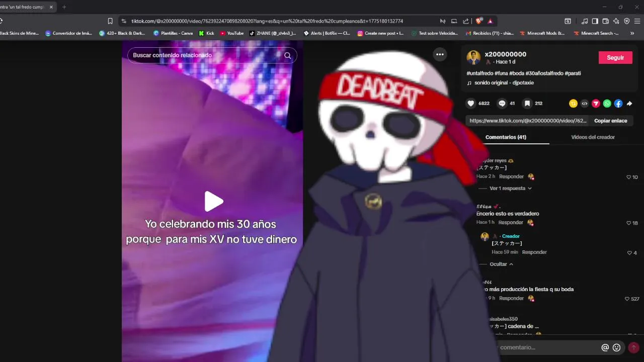The width and height of the screenshot is (644, 362).
Task: Collapse replies with Ocultar
Action: coord(502,264)
